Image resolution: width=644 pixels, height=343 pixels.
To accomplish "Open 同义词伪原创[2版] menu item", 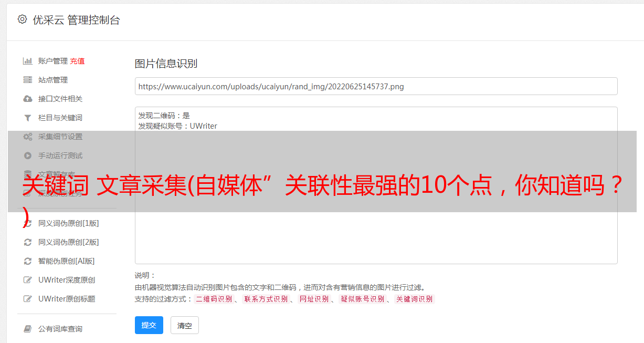I will (68, 242).
